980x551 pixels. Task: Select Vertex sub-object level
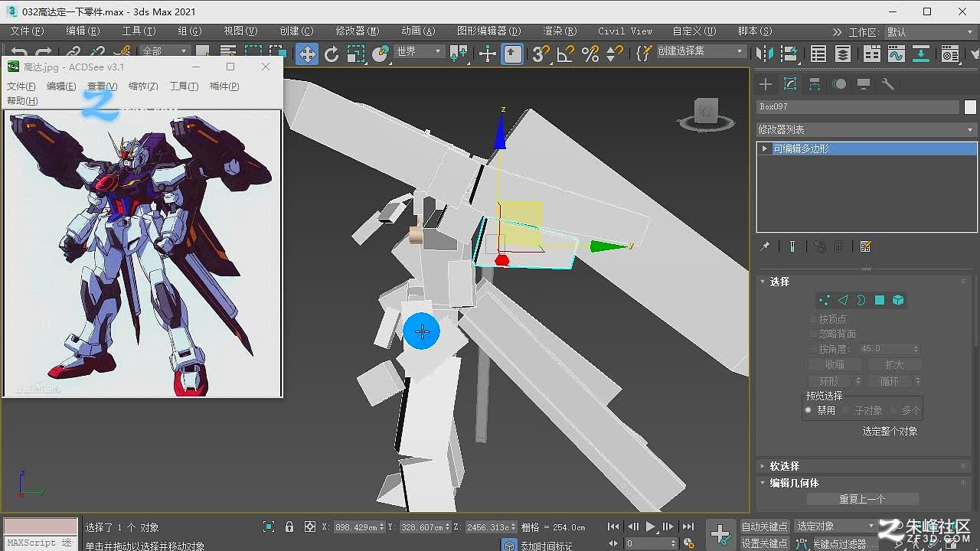pos(824,300)
